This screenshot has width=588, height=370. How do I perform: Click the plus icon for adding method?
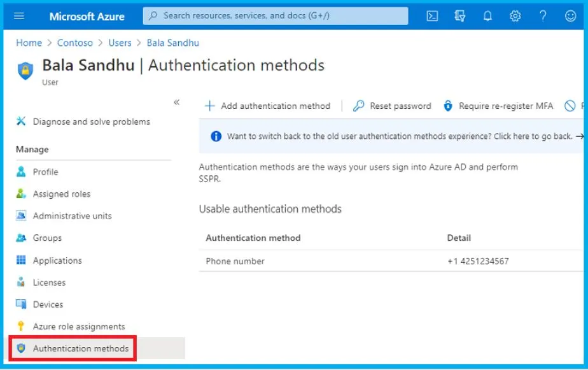point(209,106)
